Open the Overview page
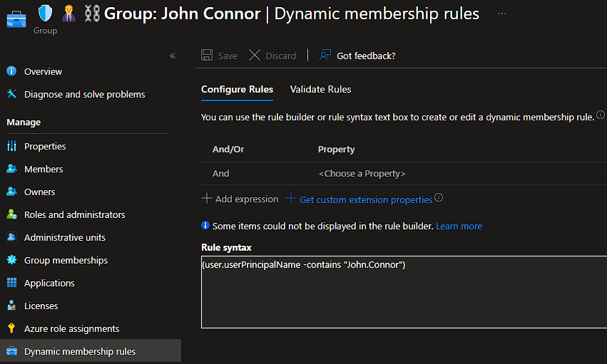Viewport: 607px width, 364px height. pyautogui.click(x=43, y=71)
